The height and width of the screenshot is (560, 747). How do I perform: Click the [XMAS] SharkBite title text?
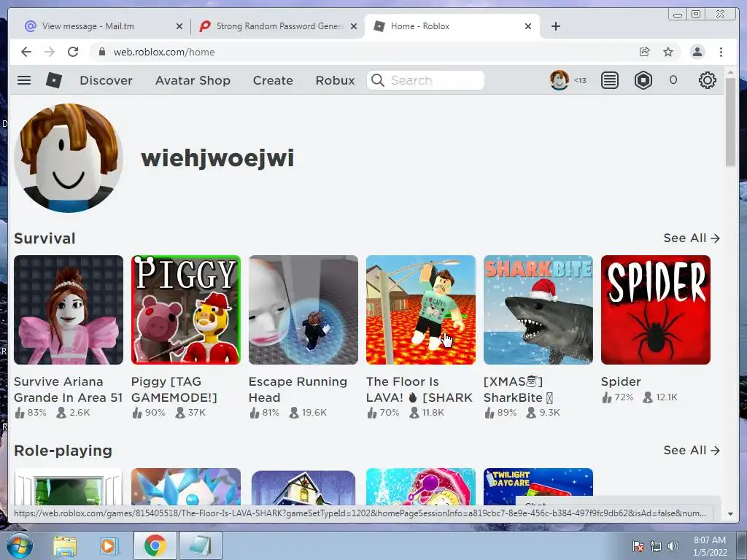[519, 389]
